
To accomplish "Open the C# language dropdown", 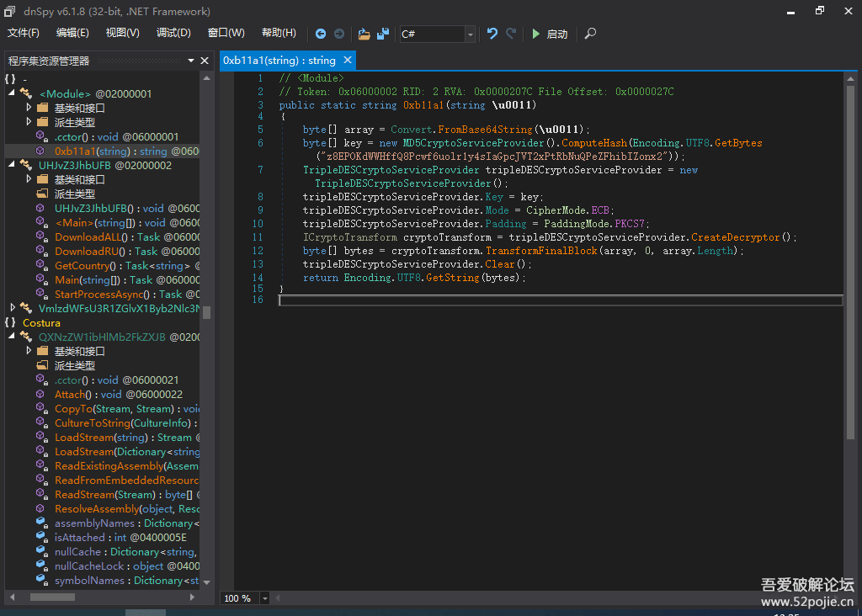I will pyautogui.click(x=470, y=34).
